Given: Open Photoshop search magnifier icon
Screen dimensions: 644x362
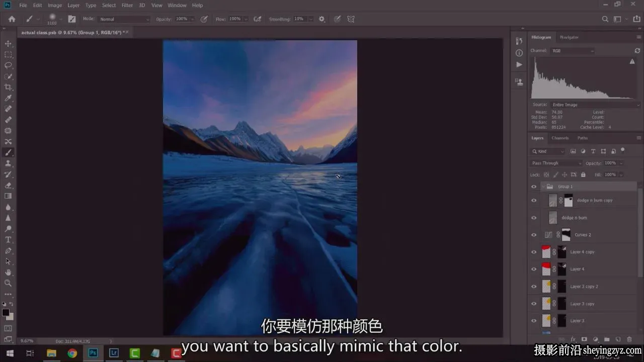Looking at the screenshot, I should tap(605, 19).
